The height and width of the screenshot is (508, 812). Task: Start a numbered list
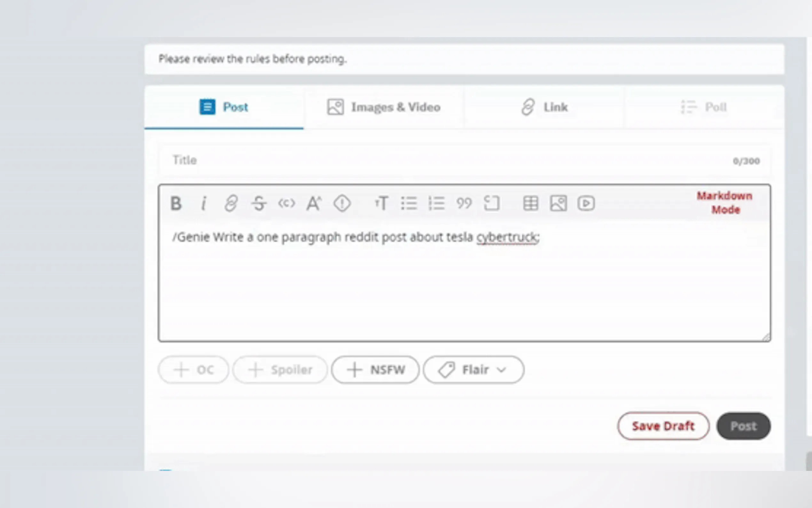tap(436, 203)
